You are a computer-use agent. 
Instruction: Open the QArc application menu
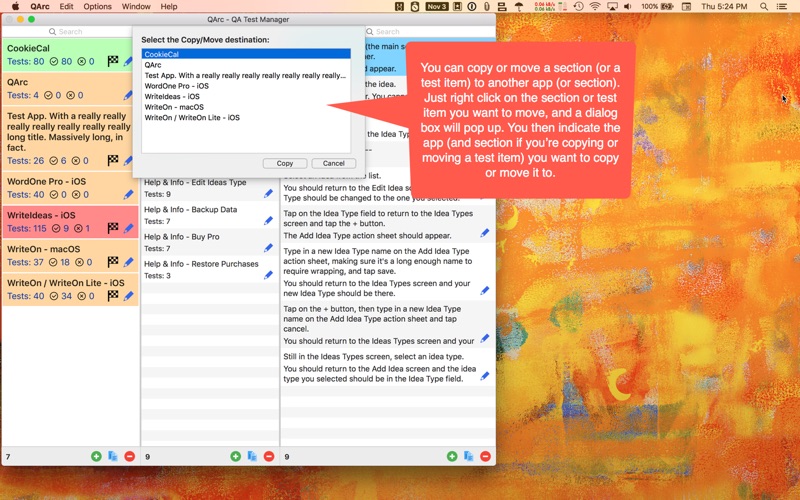tap(40, 7)
